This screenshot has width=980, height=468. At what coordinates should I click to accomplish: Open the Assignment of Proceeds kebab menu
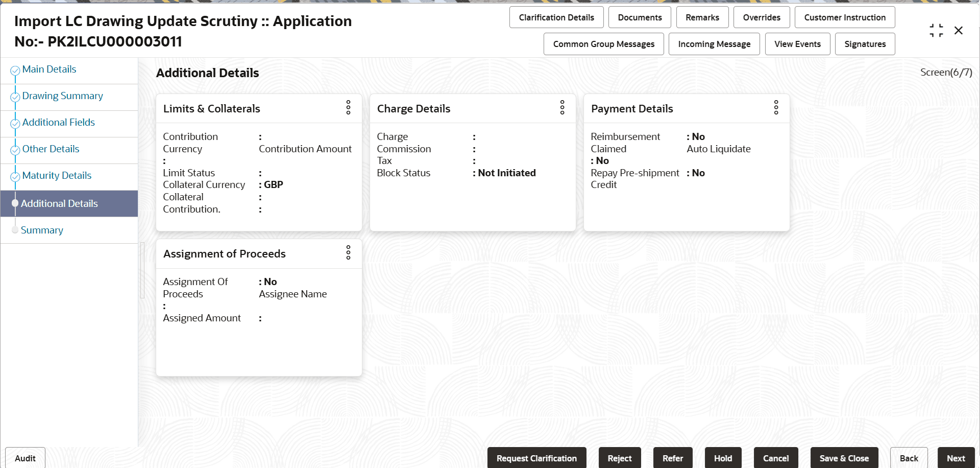(x=348, y=252)
